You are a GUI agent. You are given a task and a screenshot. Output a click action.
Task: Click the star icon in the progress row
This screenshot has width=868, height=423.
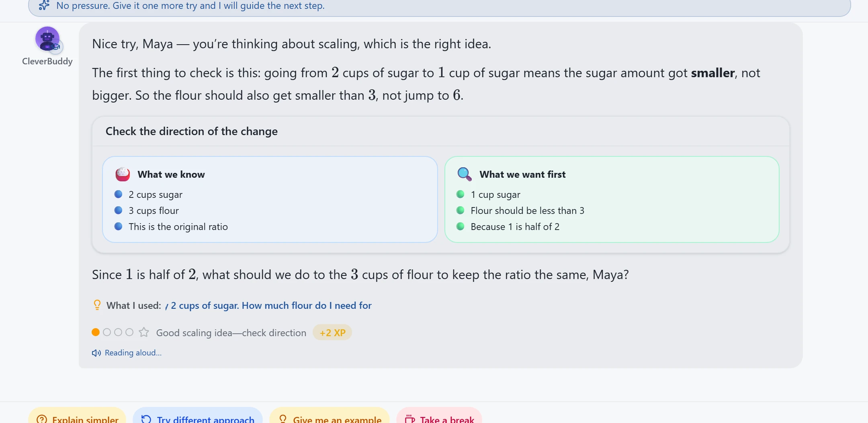click(x=144, y=332)
